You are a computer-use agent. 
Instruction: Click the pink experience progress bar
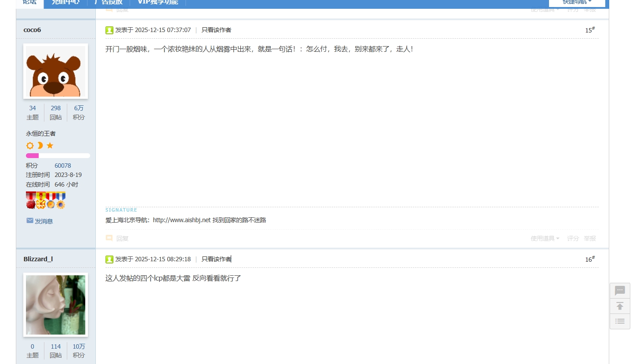[32, 155]
